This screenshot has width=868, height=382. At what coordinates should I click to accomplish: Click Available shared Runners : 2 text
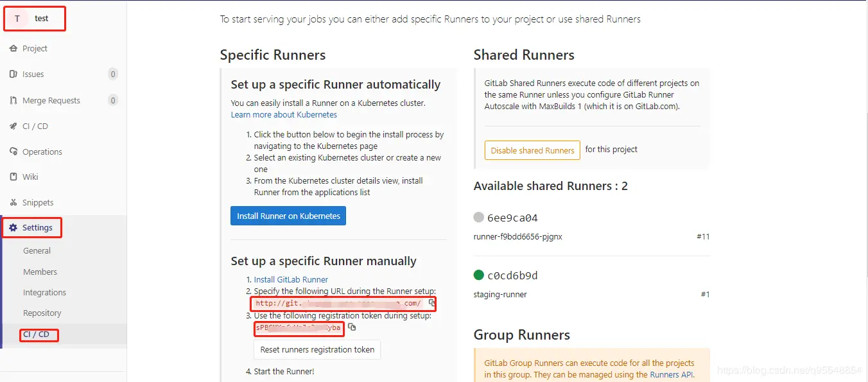551,186
